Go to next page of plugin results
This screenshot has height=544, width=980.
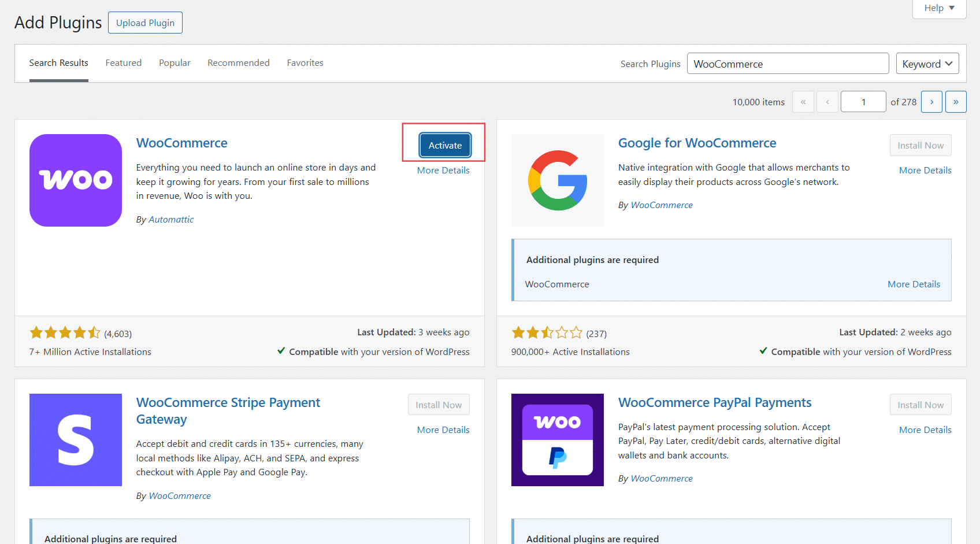point(931,102)
